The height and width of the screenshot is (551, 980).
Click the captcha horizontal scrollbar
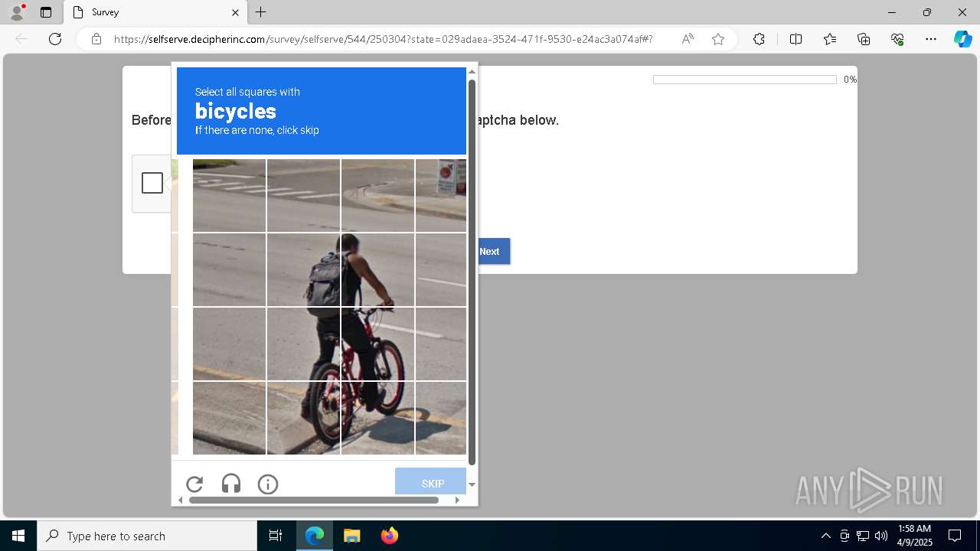coord(313,500)
